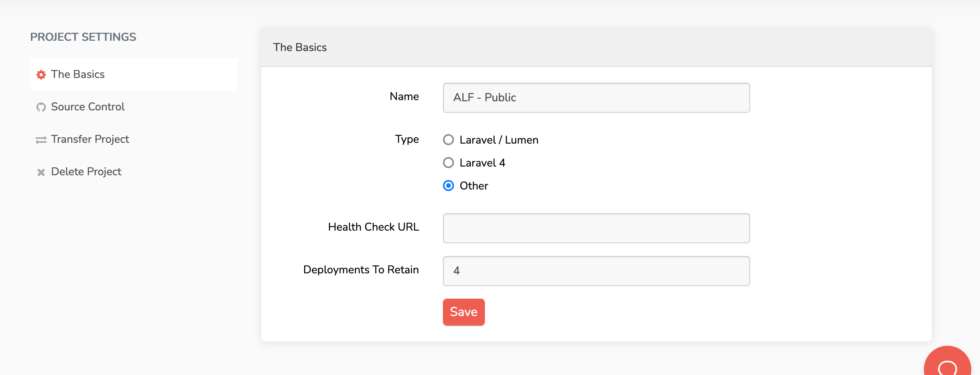This screenshot has height=375, width=980.
Task: Click the Laravel / Lumen option label
Action: (499, 140)
